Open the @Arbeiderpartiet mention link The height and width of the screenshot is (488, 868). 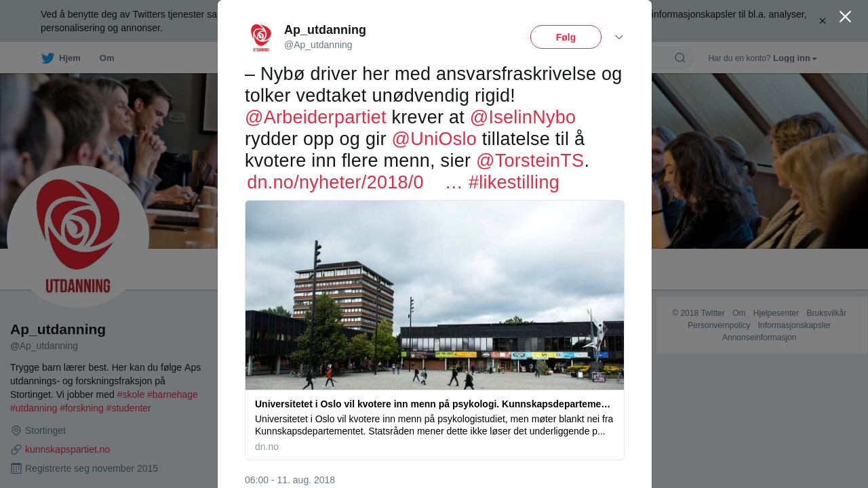click(x=315, y=117)
